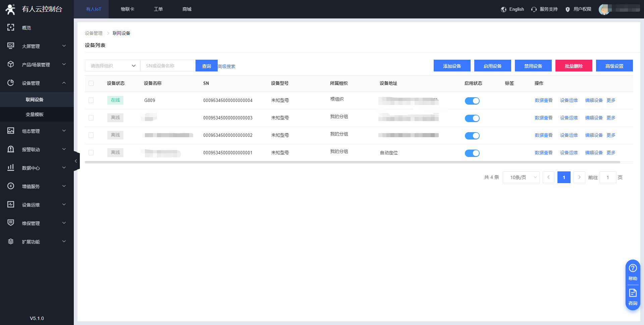Select 变量模板 in the sidebar submenu

(x=35, y=114)
